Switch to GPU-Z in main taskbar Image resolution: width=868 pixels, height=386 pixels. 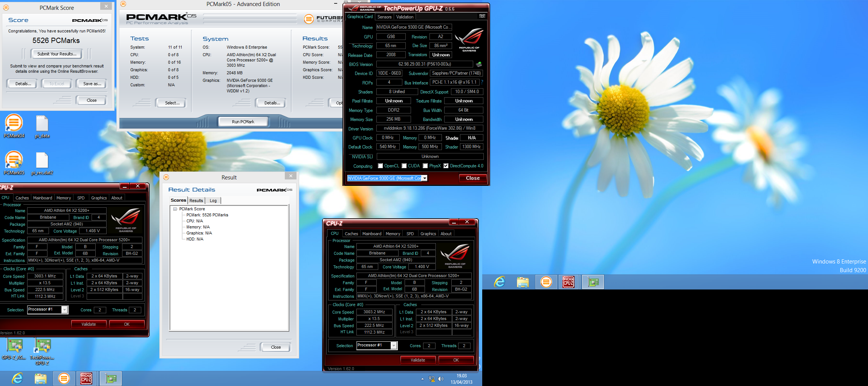[x=111, y=378]
